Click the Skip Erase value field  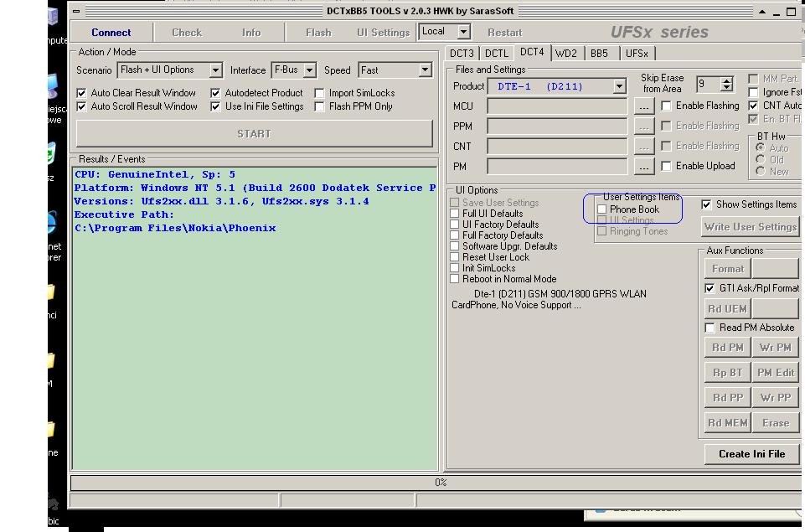coord(709,84)
